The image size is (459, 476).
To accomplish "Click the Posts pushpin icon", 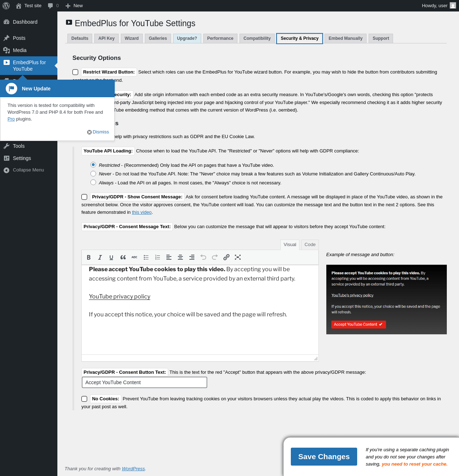I will (6, 38).
